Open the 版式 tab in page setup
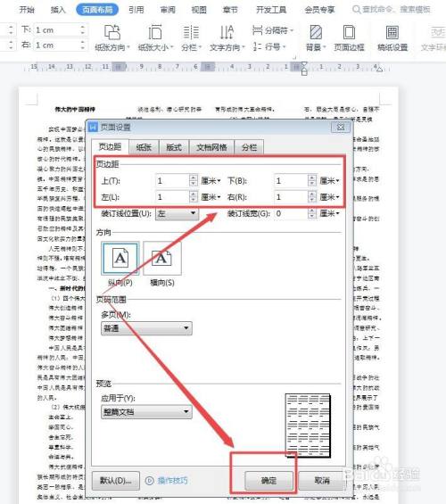This screenshot has width=446, height=504. pyautogui.click(x=174, y=147)
